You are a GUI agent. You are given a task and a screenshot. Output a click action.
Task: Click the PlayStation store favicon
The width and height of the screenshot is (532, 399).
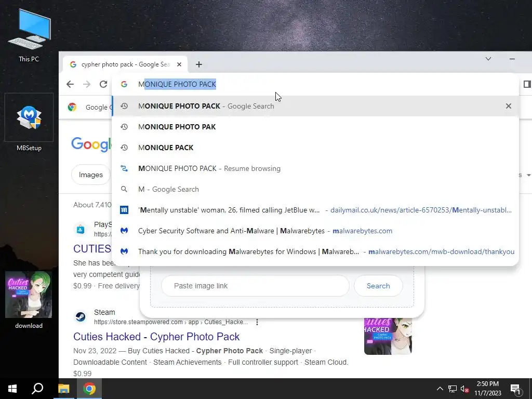tap(81, 229)
